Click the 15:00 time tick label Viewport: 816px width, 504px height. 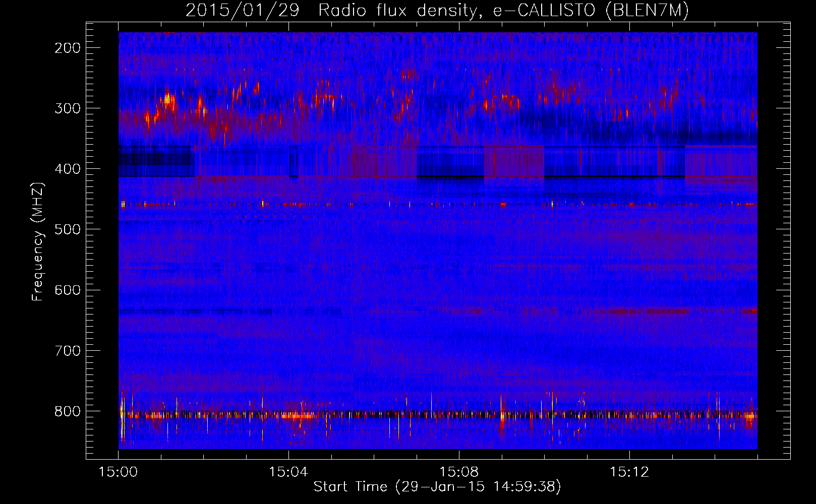119,472
